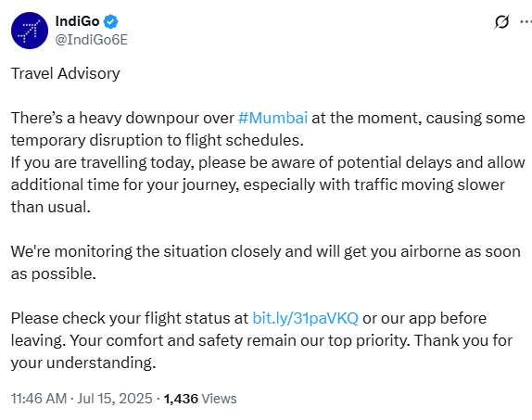
Task: Open the three-dot more options menu
Action: 526,21
